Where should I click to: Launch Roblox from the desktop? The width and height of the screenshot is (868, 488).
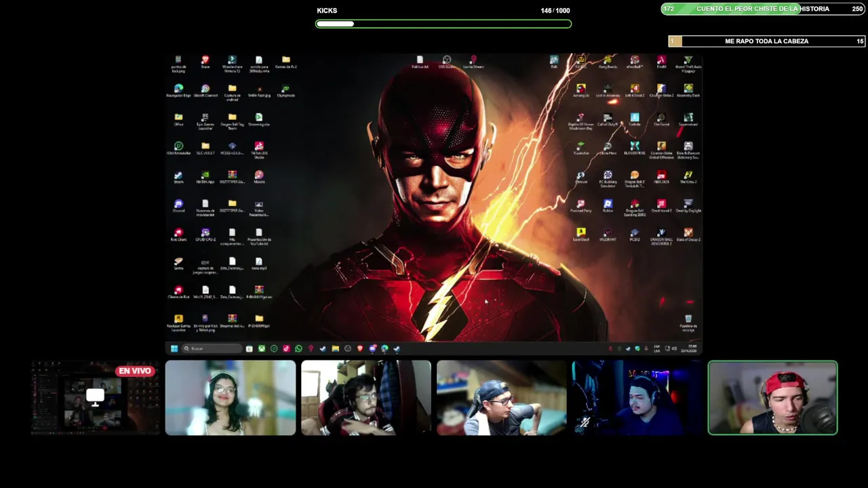tap(608, 205)
